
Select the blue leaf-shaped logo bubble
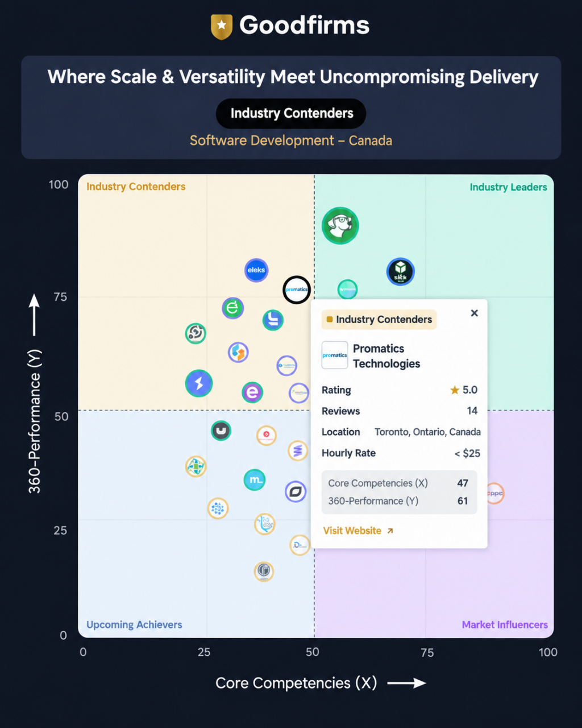click(x=296, y=492)
